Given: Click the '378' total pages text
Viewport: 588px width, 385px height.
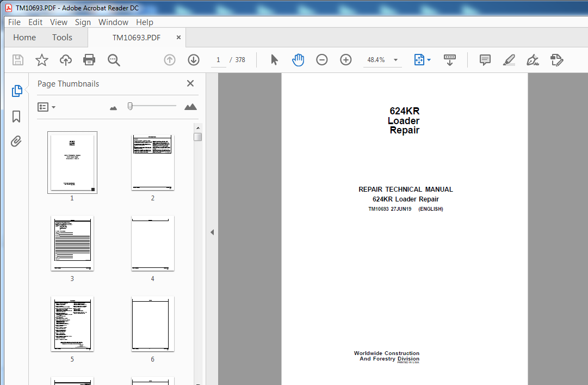Looking at the screenshot, I should (x=240, y=60).
